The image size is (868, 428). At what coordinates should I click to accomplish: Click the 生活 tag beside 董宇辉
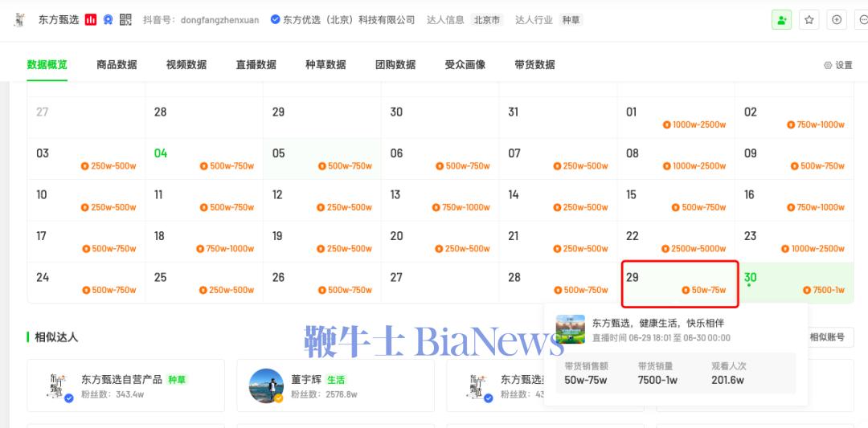(336, 380)
